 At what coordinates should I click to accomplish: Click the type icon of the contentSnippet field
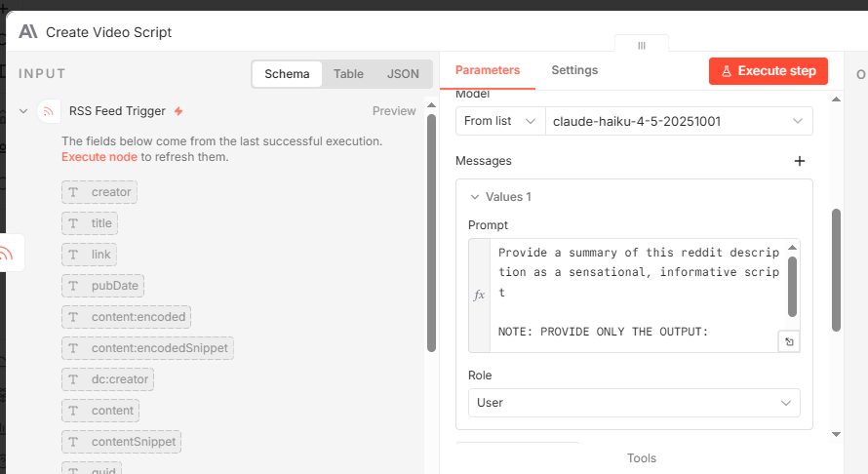click(73, 442)
